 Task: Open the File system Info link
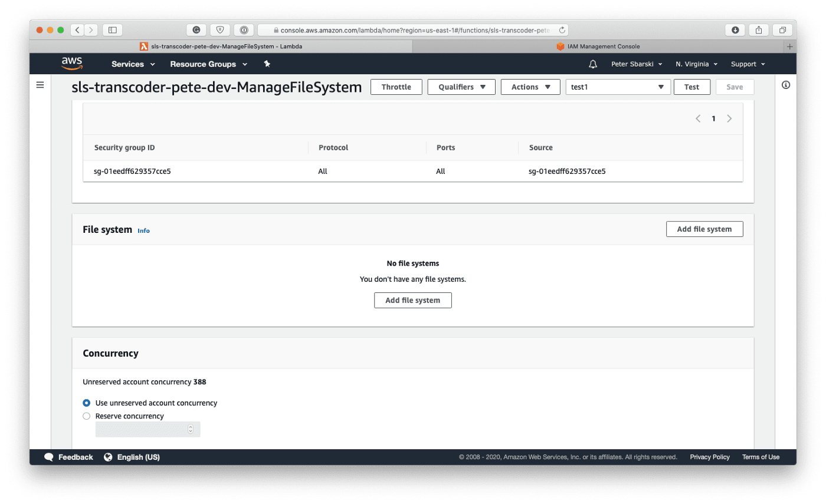143,230
